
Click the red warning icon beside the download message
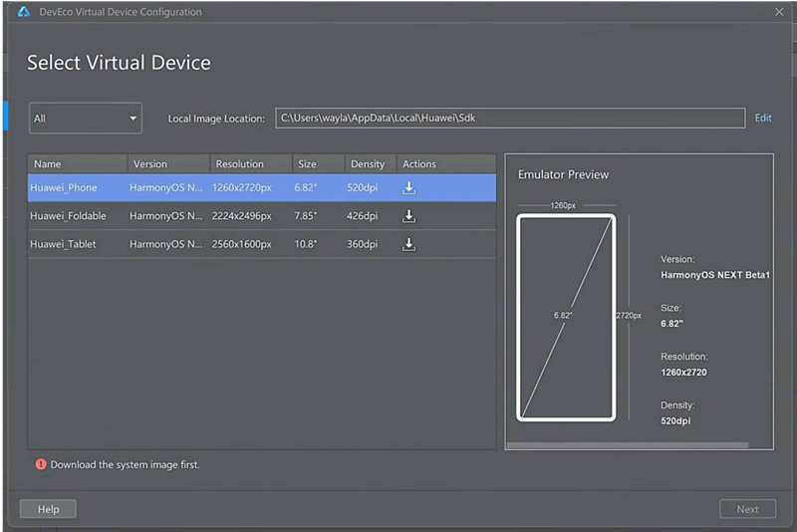pyautogui.click(x=41, y=464)
